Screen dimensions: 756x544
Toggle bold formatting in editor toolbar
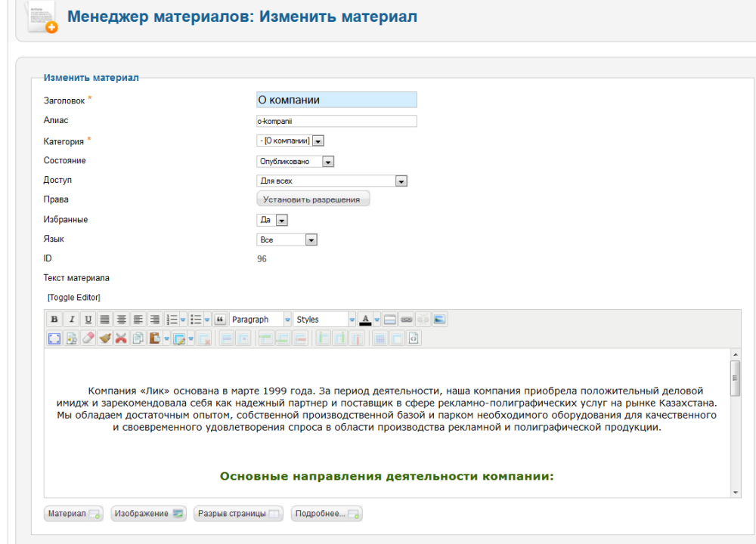54,320
